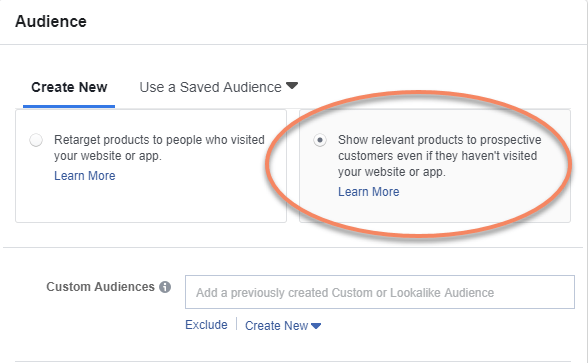Viewport: 588px width, 363px height.
Task: Choose the Retarget products option text
Action: click(x=159, y=148)
